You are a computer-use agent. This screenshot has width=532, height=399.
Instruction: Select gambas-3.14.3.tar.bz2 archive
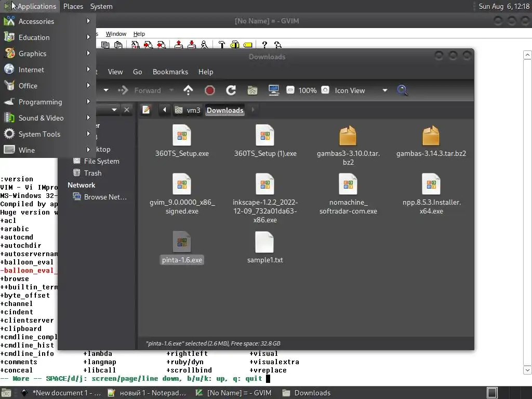(x=431, y=141)
